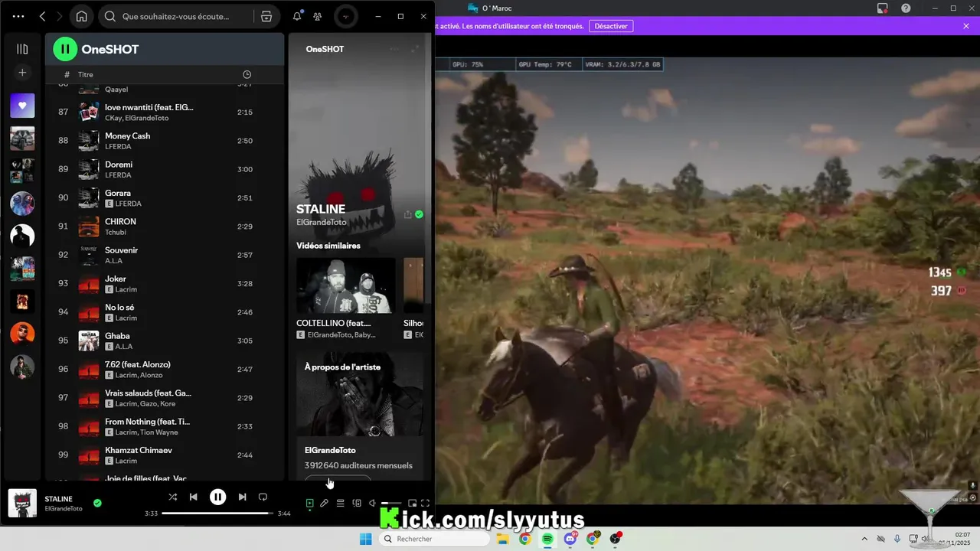The image size is (980, 551).
Task: Skip to previous track
Action: (194, 497)
